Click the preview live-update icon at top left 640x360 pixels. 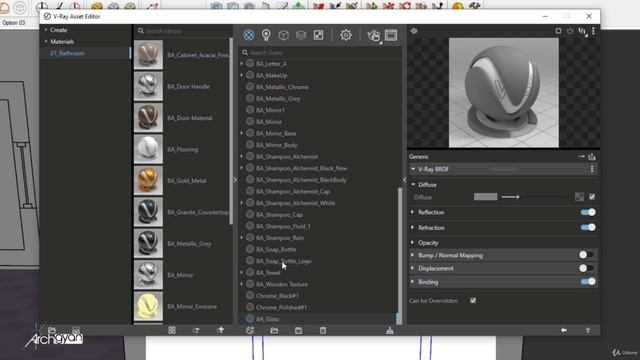tap(414, 31)
